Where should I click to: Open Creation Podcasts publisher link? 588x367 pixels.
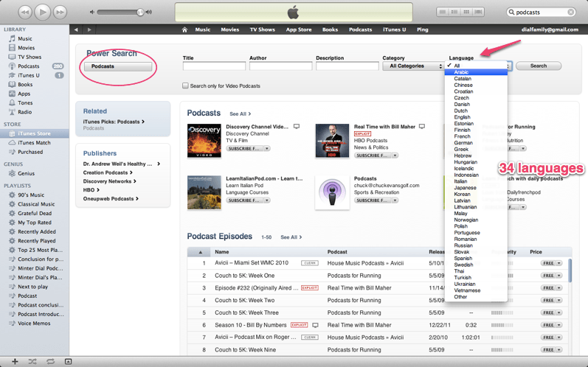108,172
